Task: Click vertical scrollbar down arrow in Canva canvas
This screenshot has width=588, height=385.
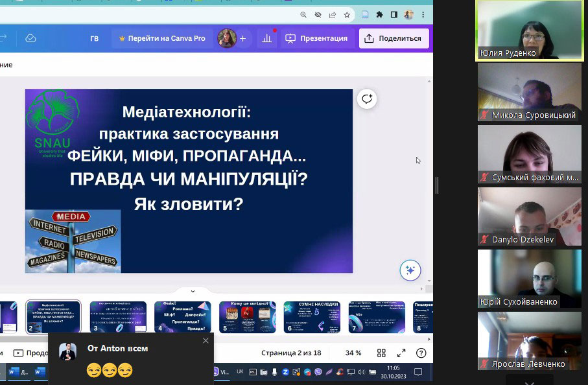Action: click(429, 281)
